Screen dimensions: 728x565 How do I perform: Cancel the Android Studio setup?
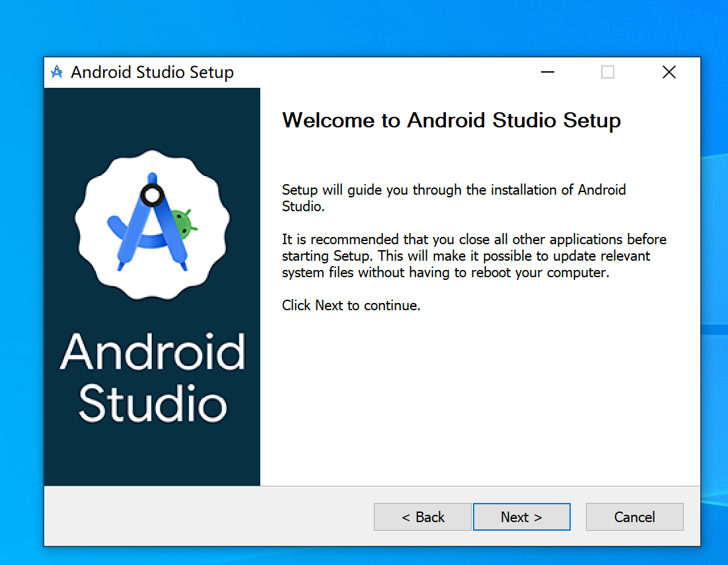[634, 517]
